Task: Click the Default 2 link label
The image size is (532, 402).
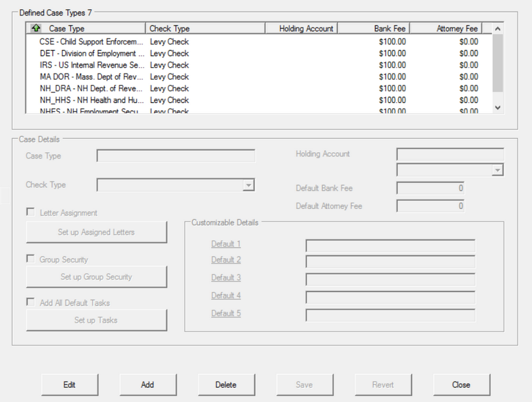Action: click(x=226, y=260)
